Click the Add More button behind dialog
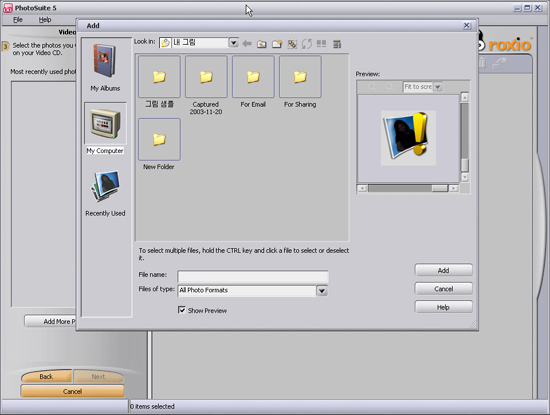The width and height of the screenshot is (550, 415). point(50,321)
